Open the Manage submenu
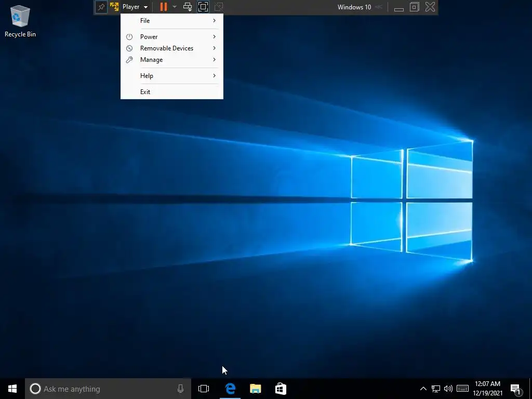532x399 pixels. click(x=172, y=60)
